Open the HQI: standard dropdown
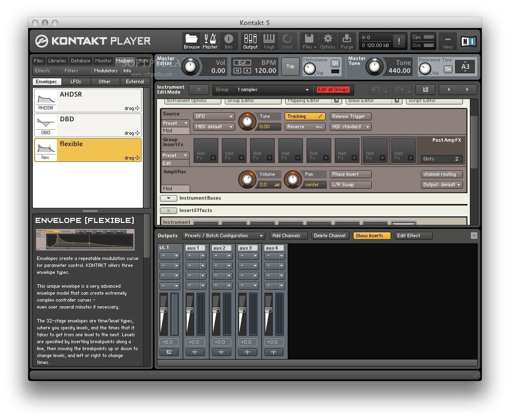This screenshot has height=420, width=510. tap(350, 126)
